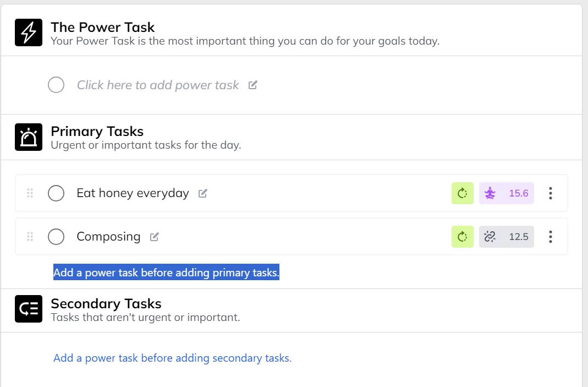588x387 pixels.
Task: Click the drag handle of Eat honey everyday
Action: pos(30,193)
